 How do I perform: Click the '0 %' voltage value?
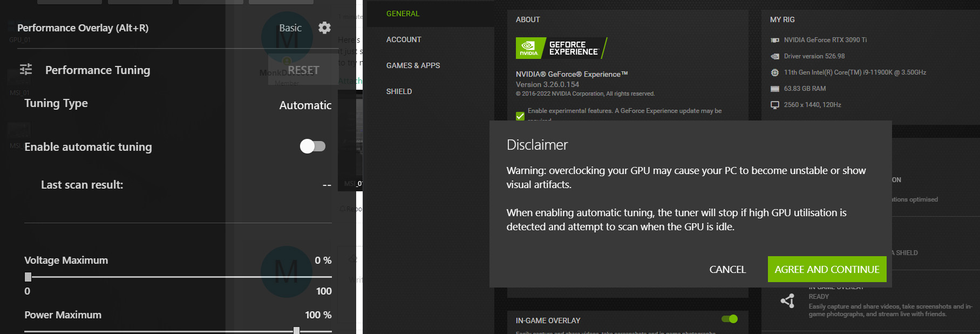[x=323, y=260]
